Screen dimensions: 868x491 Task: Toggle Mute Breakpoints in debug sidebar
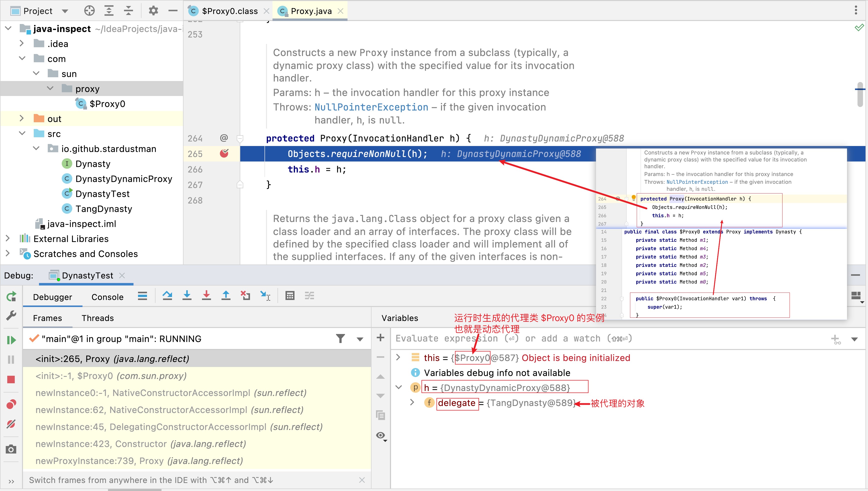point(11,424)
